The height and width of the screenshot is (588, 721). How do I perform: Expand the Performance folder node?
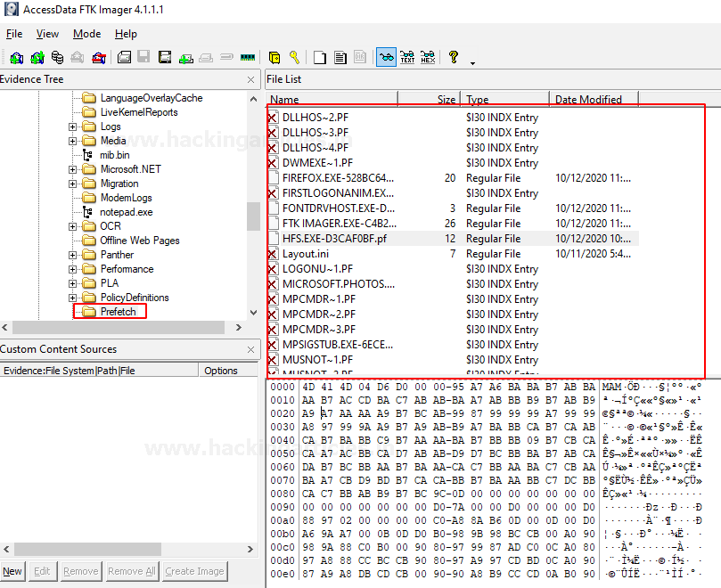(73, 269)
